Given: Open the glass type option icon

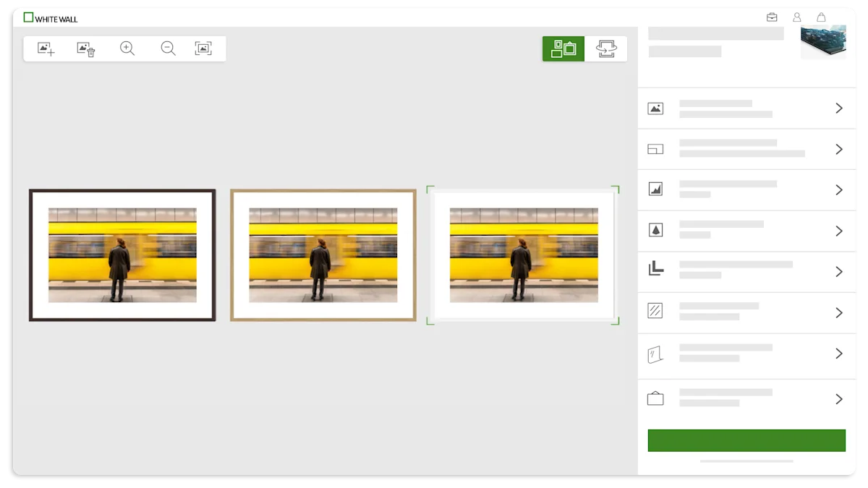Looking at the screenshot, I should tap(655, 354).
